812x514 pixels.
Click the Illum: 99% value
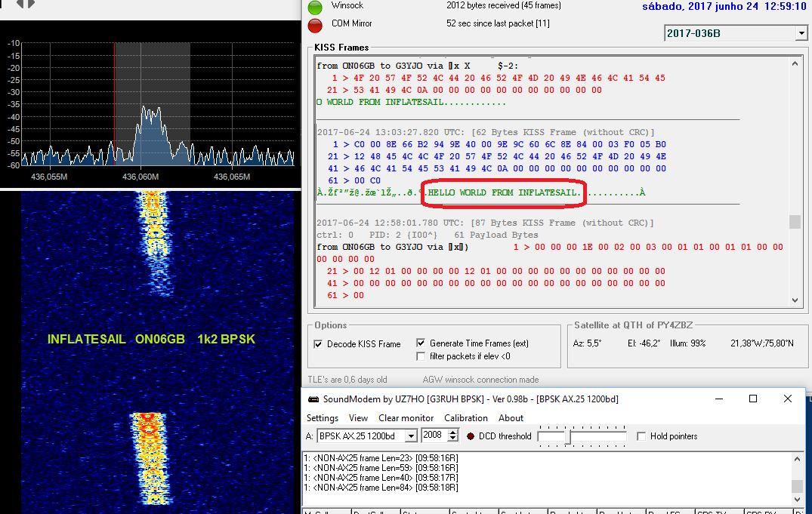(x=687, y=343)
